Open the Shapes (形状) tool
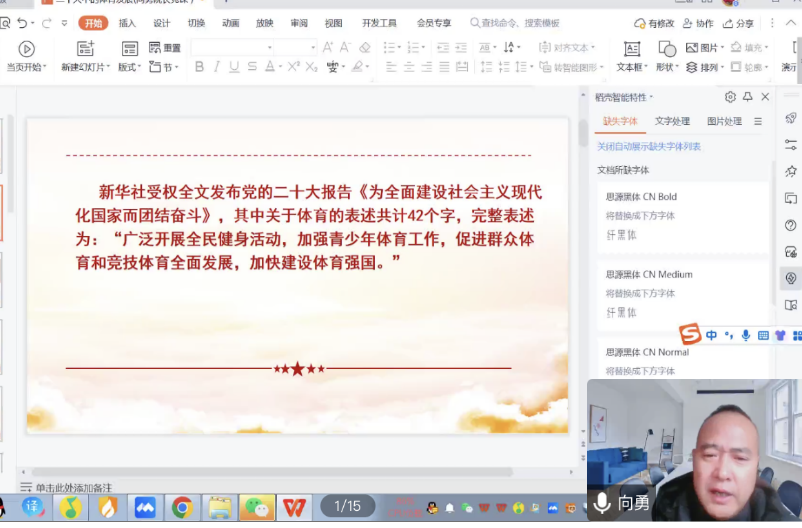 [667, 49]
